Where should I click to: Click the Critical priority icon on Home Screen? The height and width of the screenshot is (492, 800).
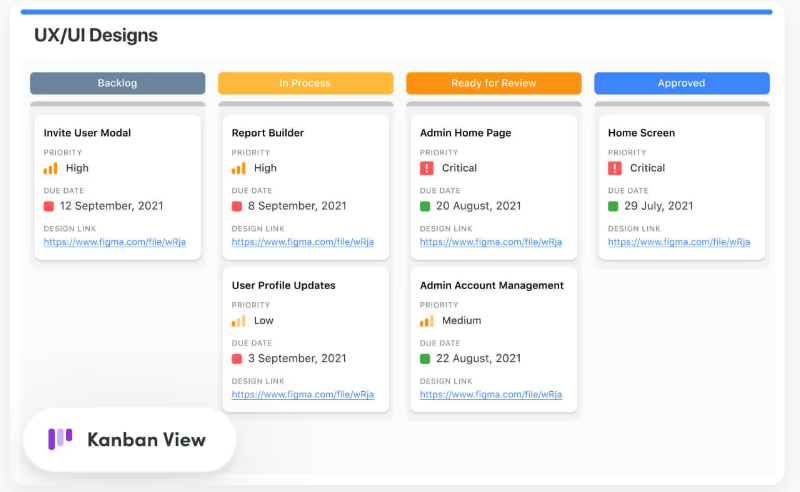pos(615,168)
